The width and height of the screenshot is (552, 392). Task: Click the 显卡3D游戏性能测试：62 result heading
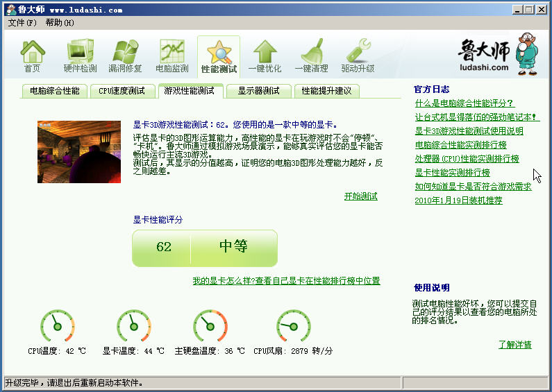pos(235,125)
